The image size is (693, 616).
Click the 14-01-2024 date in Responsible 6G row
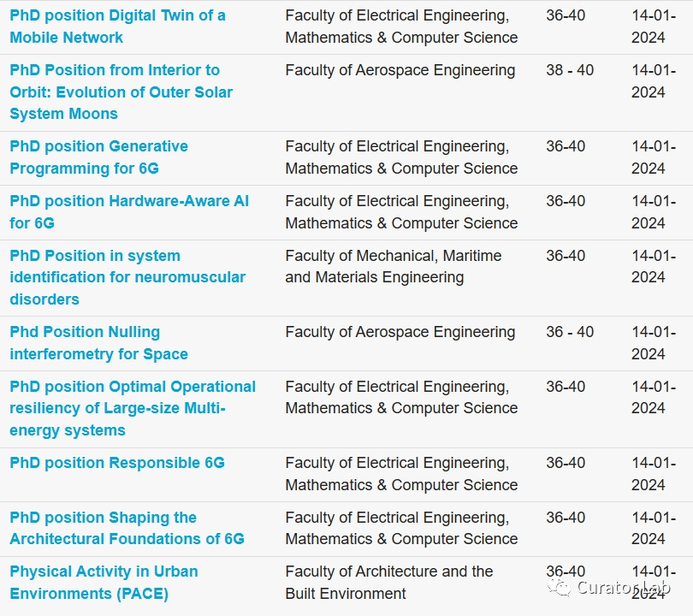654,474
